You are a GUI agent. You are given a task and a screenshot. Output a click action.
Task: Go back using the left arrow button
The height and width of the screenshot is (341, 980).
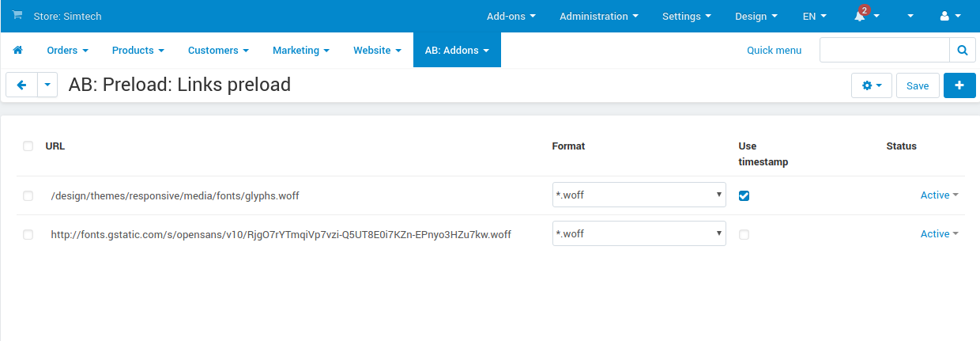click(21, 85)
